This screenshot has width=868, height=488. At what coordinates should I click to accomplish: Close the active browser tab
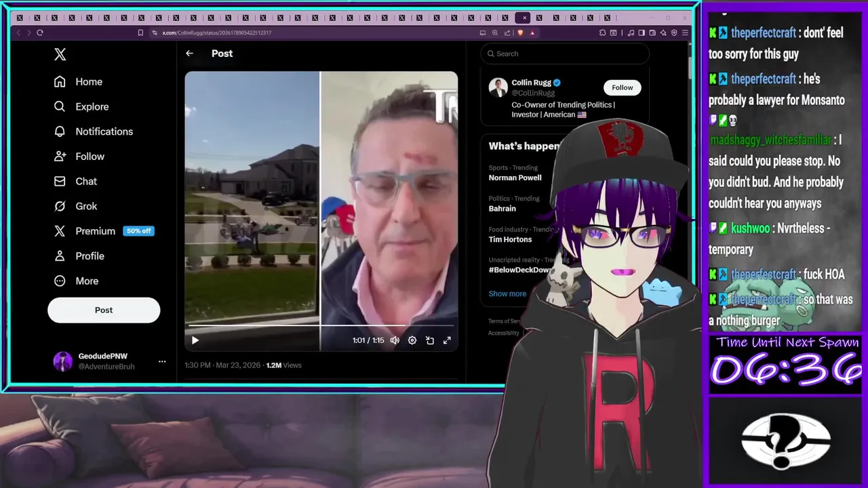[524, 18]
